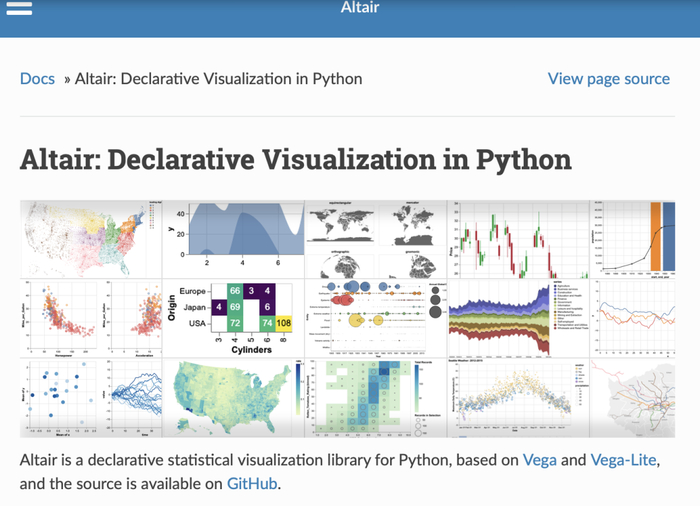Open the layered blue area chart thumbnail

(233, 239)
